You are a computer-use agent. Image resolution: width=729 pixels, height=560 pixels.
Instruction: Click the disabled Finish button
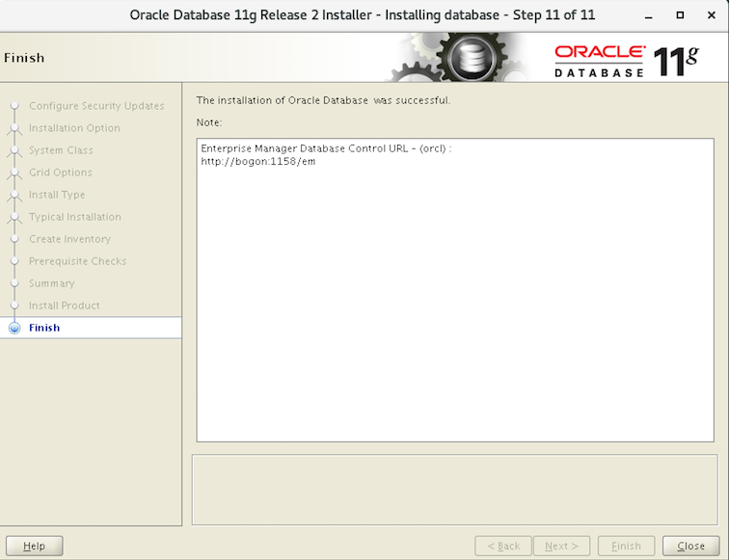[x=626, y=546]
